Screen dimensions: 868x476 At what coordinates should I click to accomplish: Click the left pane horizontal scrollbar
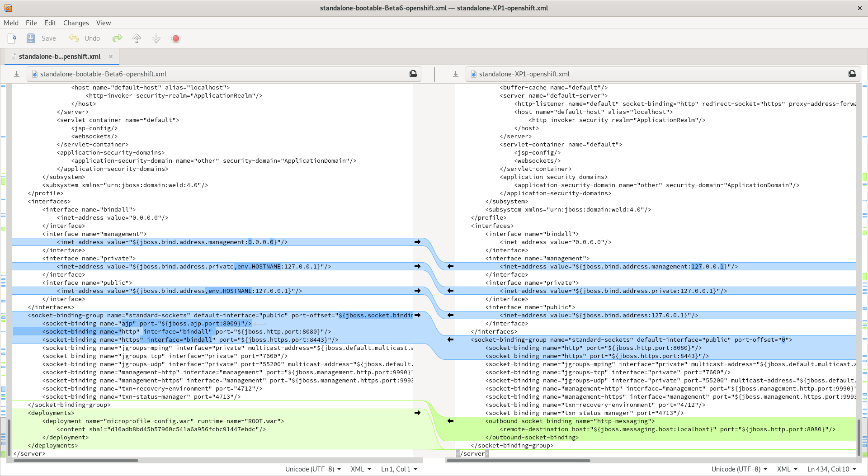[76, 461]
